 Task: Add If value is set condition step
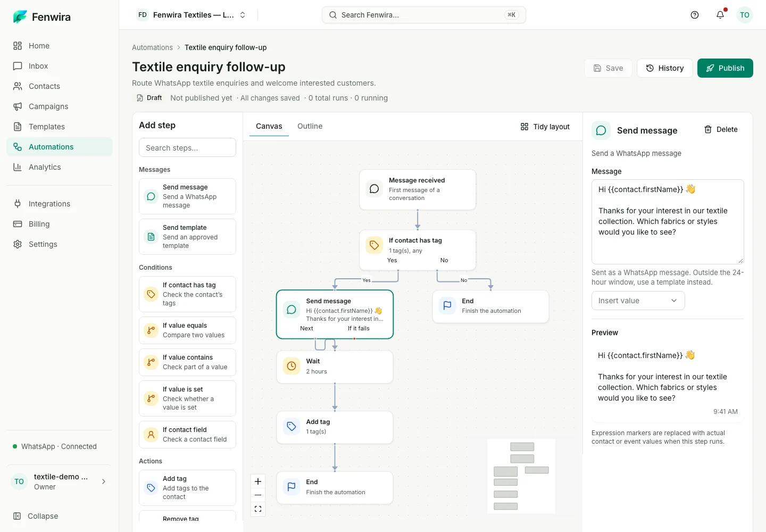pyautogui.click(x=187, y=398)
